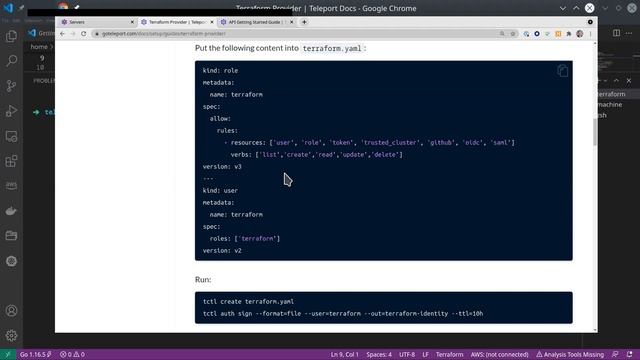
Task: Open errors and warnings count in status bar
Action: (x=72, y=354)
